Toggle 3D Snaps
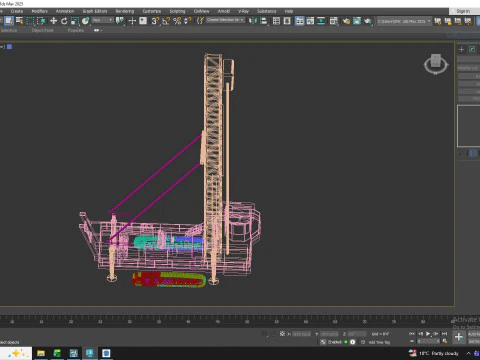480x360 pixels. click(x=155, y=21)
